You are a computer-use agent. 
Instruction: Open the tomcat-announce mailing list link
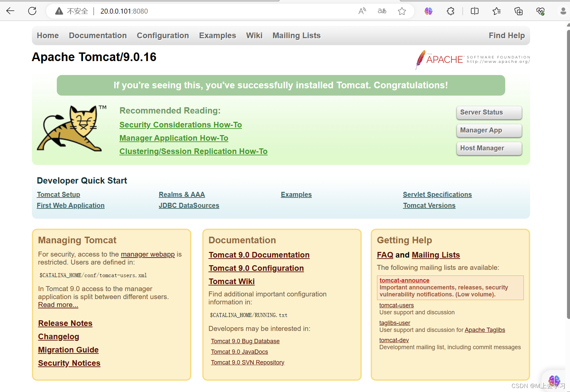tap(404, 280)
